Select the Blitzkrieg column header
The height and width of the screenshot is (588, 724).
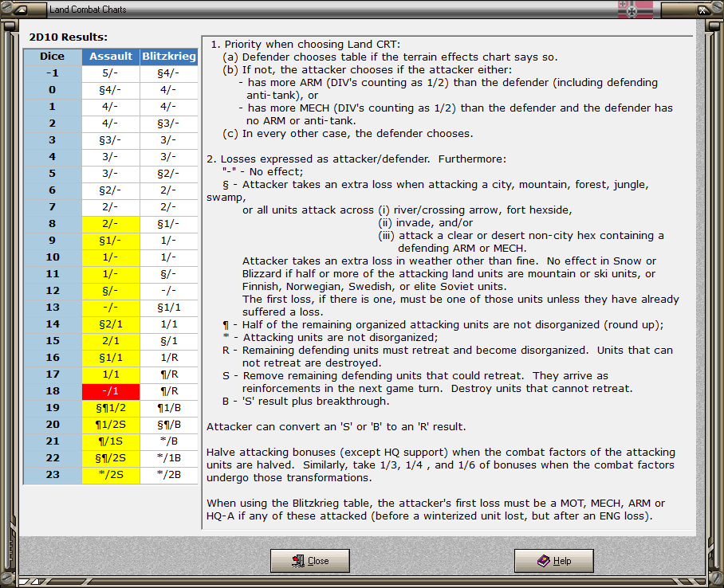[x=169, y=57]
